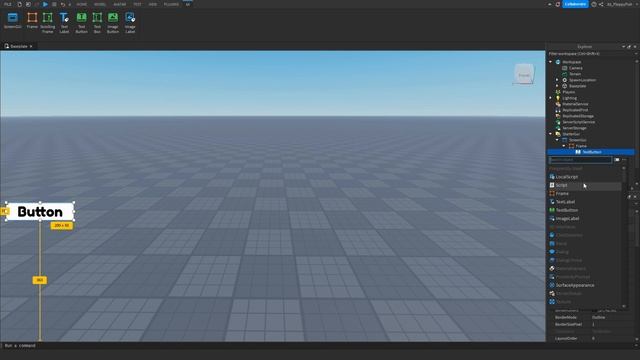Close the Baseplate document tab
640x360 pixels.
coord(31,46)
